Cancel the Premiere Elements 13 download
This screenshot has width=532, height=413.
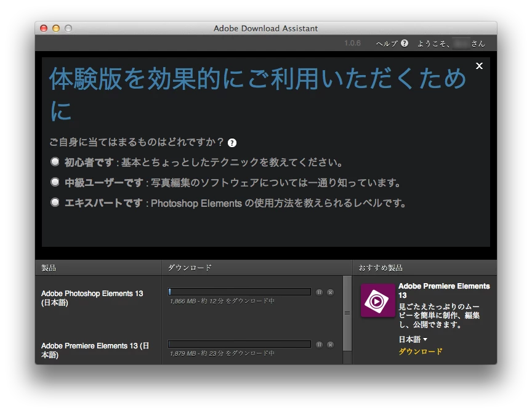[x=330, y=345]
